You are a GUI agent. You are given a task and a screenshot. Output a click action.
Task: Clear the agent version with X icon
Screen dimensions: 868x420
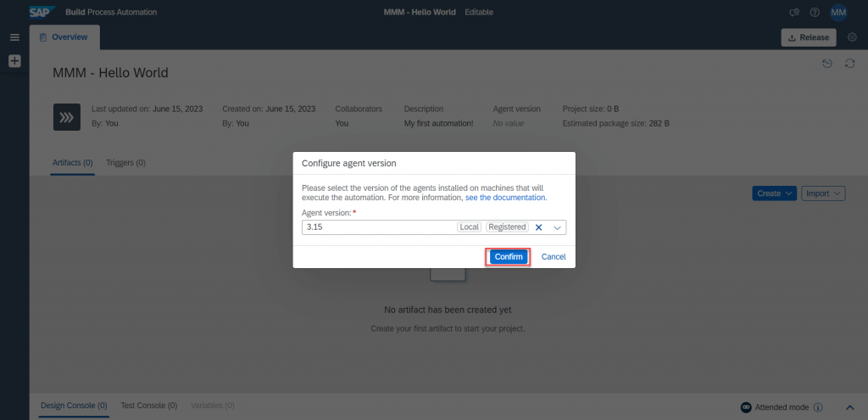pos(538,227)
